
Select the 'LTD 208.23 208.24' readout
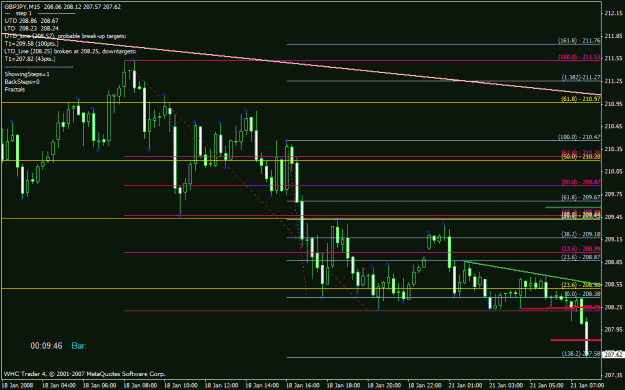tap(31, 28)
